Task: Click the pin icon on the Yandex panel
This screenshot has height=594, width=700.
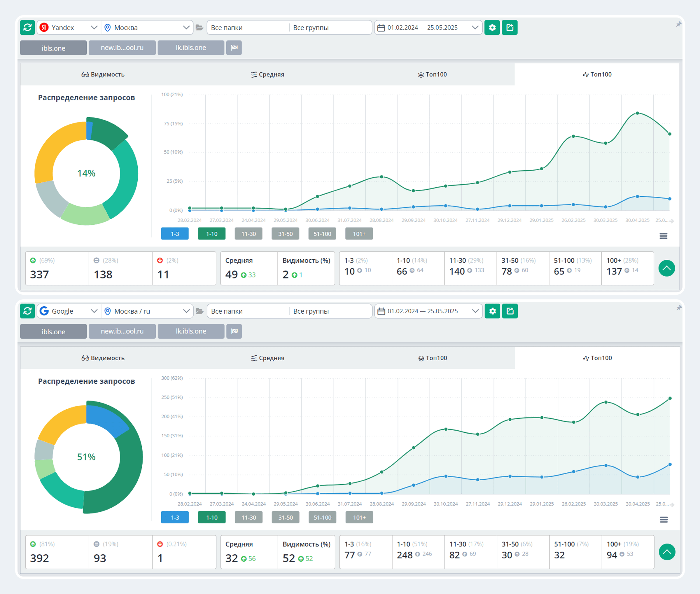Action: 678,24
